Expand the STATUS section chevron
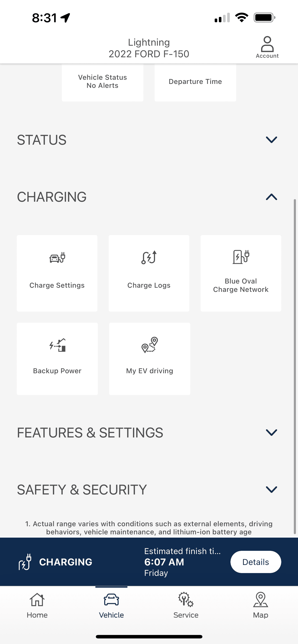298x644 pixels. (271, 140)
